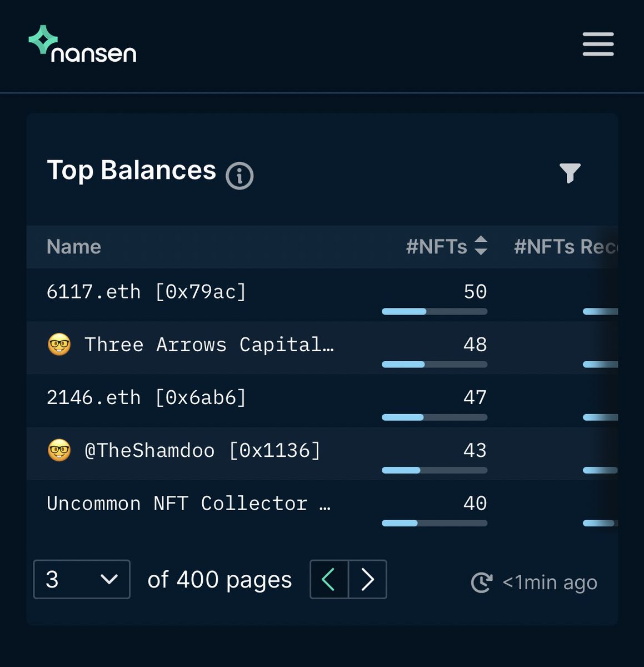Click the value 43 in #NFTs
Screen dimensions: 644x667
[475, 450]
